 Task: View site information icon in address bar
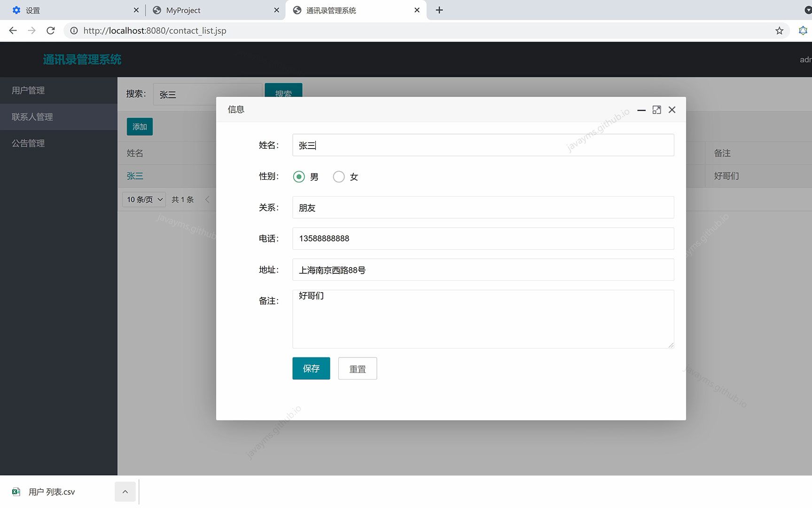click(x=74, y=31)
